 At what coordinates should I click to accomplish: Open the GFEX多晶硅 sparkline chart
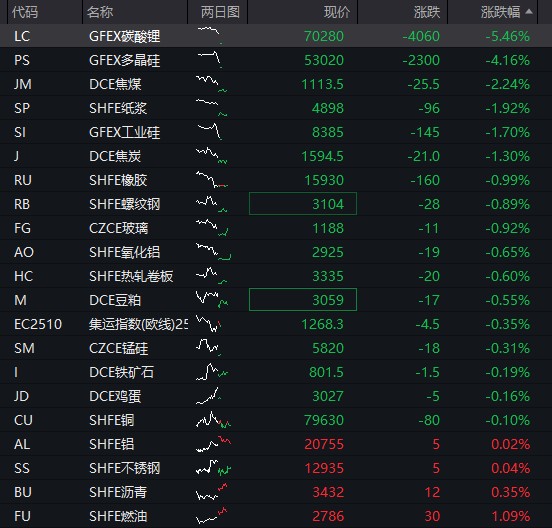point(210,59)
